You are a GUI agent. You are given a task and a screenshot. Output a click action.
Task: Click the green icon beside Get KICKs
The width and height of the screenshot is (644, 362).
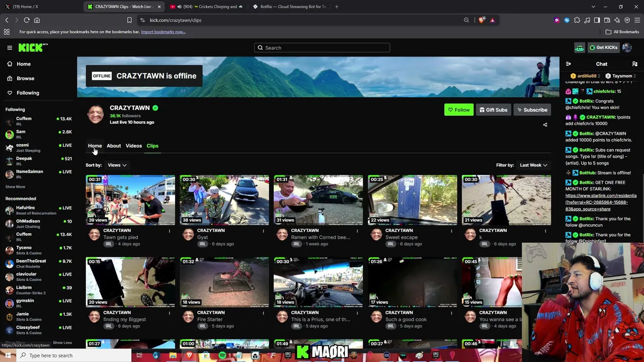[x=580, y=48]
